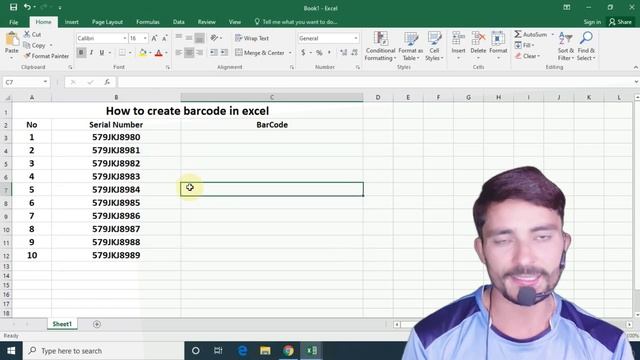Click the Decrease Indent icon
The width and height of the screenshot is (640, 360).
(x=213, y=53)
